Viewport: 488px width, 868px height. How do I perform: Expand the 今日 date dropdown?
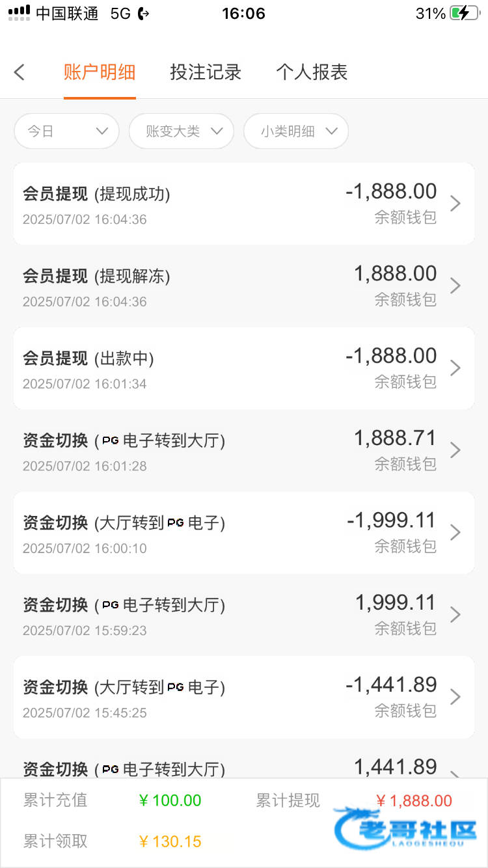(66, 131)
